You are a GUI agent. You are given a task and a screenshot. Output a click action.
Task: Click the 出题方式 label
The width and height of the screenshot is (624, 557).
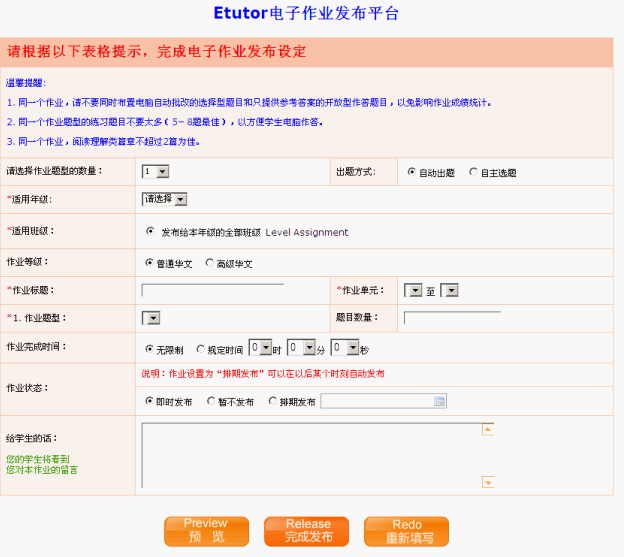(356, 172)
